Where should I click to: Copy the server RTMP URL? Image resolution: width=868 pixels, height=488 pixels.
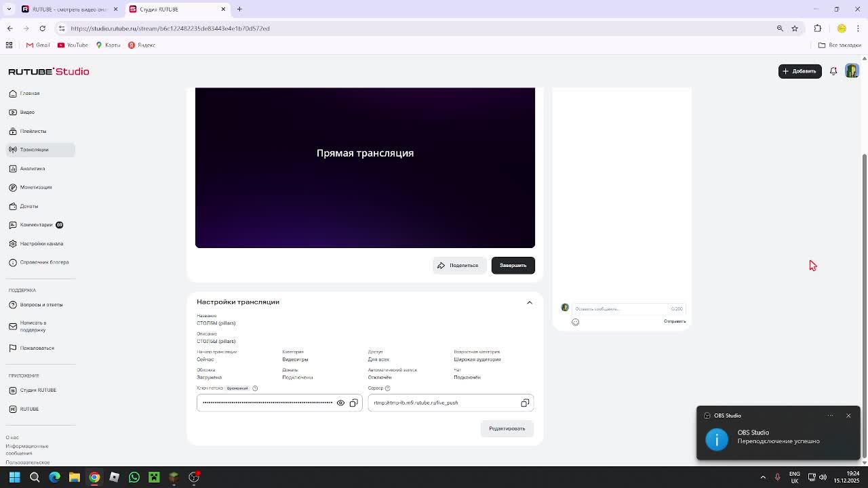[525, 403]
